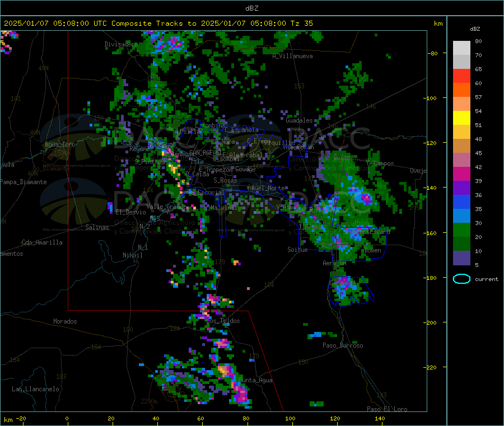
Task: Click the brown 45–48 dBZ swatch
Action: tap(461, 146)
